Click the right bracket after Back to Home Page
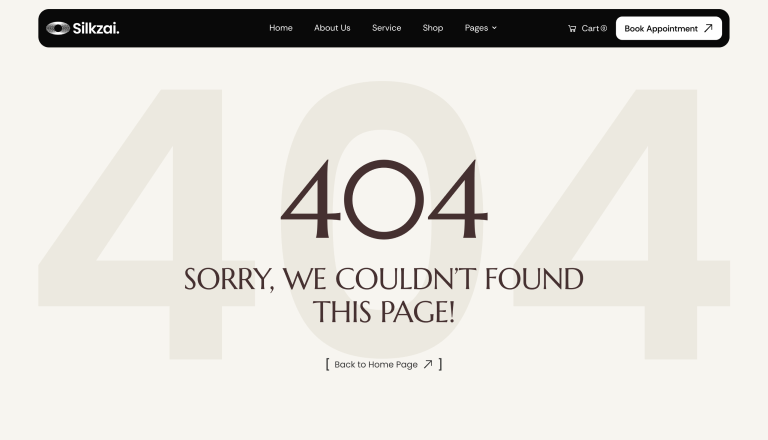This screenshot has height=440, width=768. pos(440,364)
